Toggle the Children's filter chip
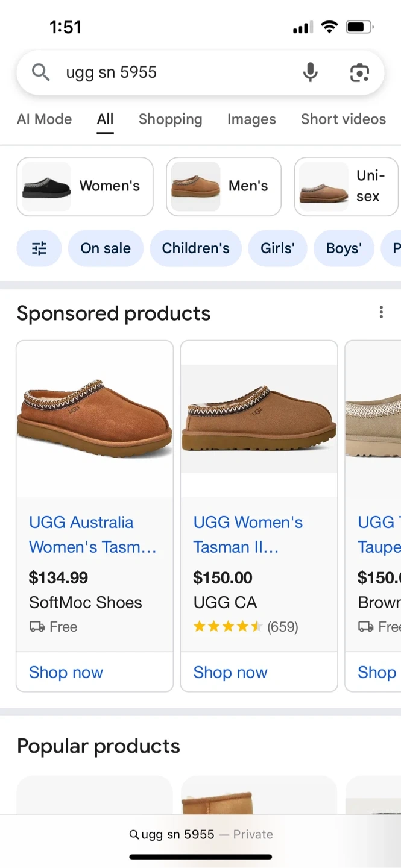This screenshot has height=868, width=401. tap(195, 248)
